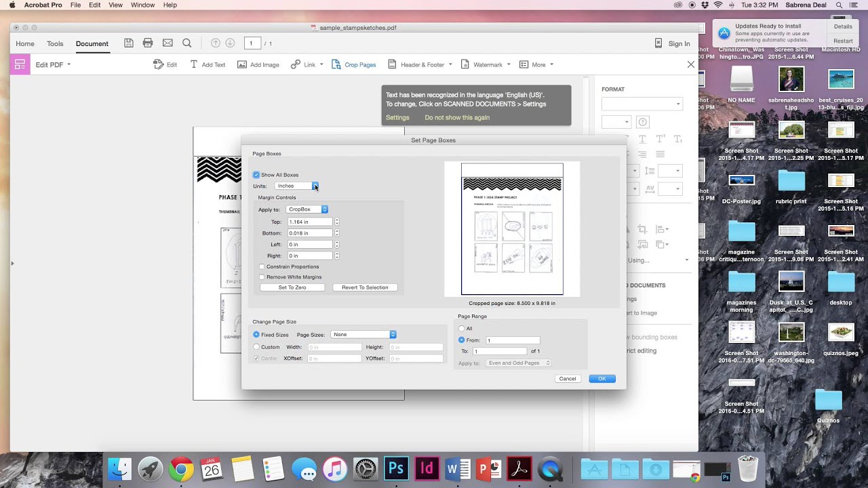This screenshot has height=488, width=868.
Task: Select the Custom page size radio button
Action: (256, 346)
